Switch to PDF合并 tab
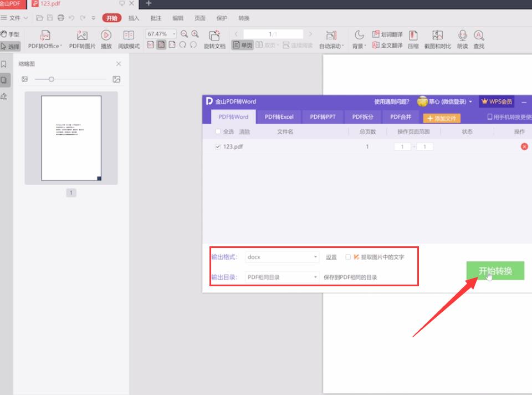Screen dimensions: 532x395 point(400,117)
